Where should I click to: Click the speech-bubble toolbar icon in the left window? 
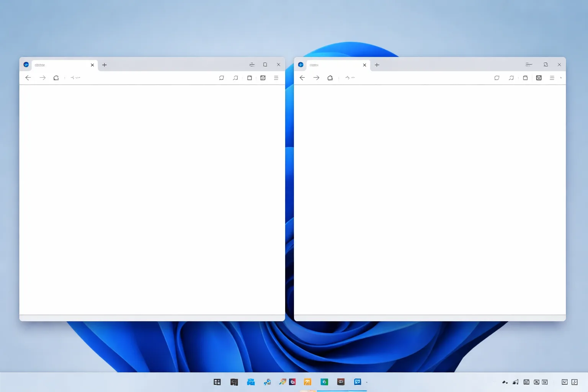tap(221, 78)
